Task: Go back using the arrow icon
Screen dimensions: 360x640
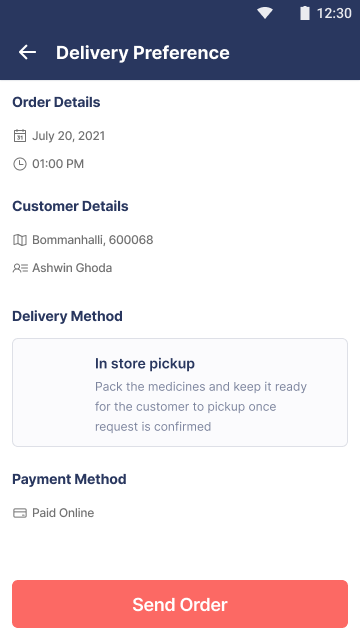Action: pos(27,52)
